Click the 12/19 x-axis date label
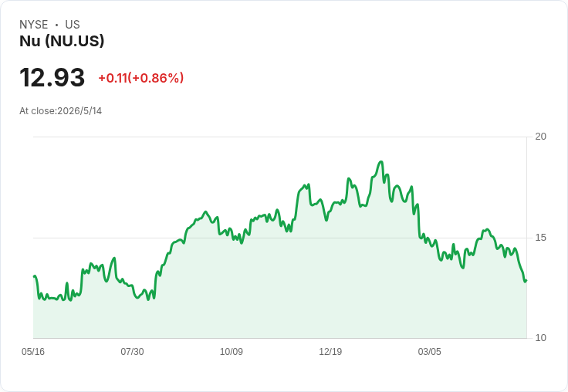568x392 pixels. pos(330,351)
